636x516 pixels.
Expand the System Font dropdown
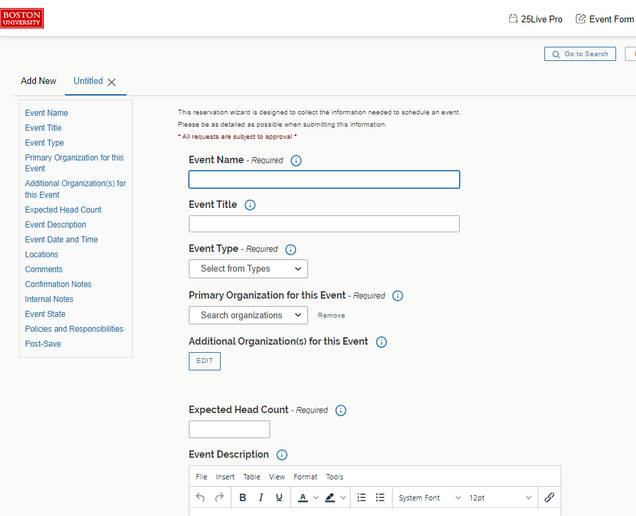pos(430,498)
